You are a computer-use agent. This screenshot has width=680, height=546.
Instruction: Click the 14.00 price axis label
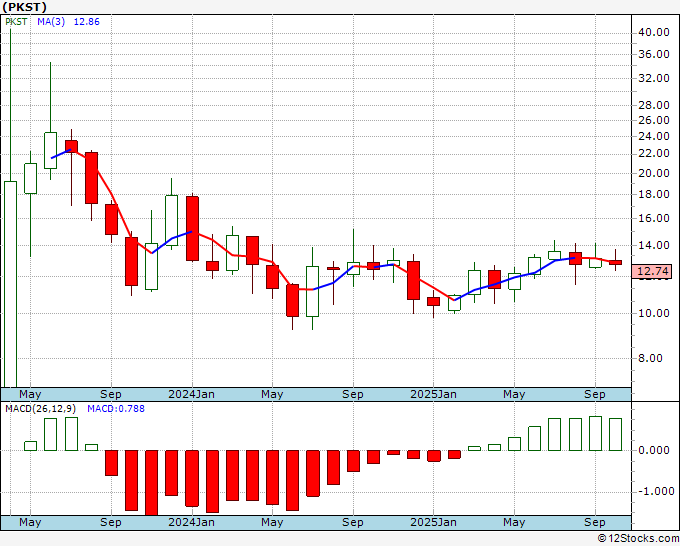(x=653, y=245)
